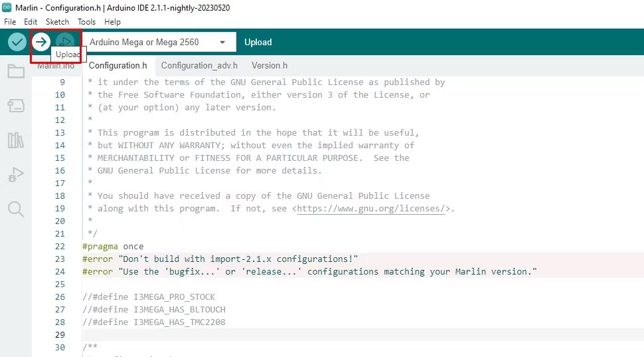Open the File menu
644x357 pixels.
tap(10, 22)
